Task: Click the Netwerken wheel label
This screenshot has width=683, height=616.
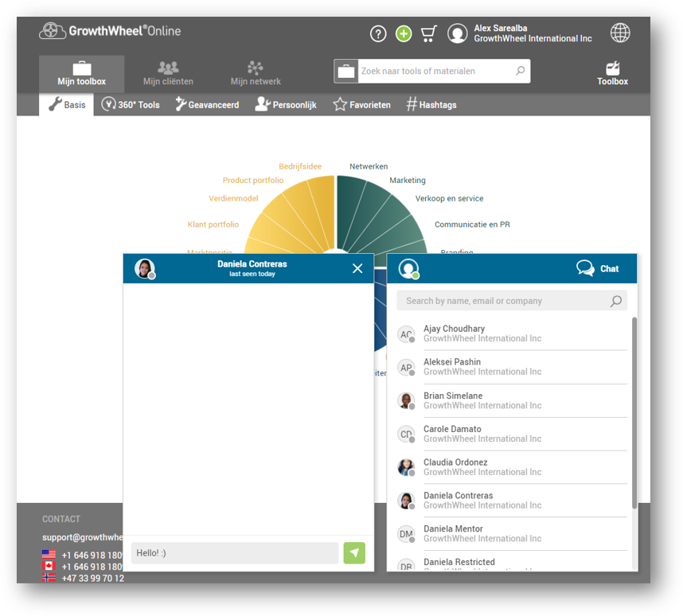Action: pos(369,166)
